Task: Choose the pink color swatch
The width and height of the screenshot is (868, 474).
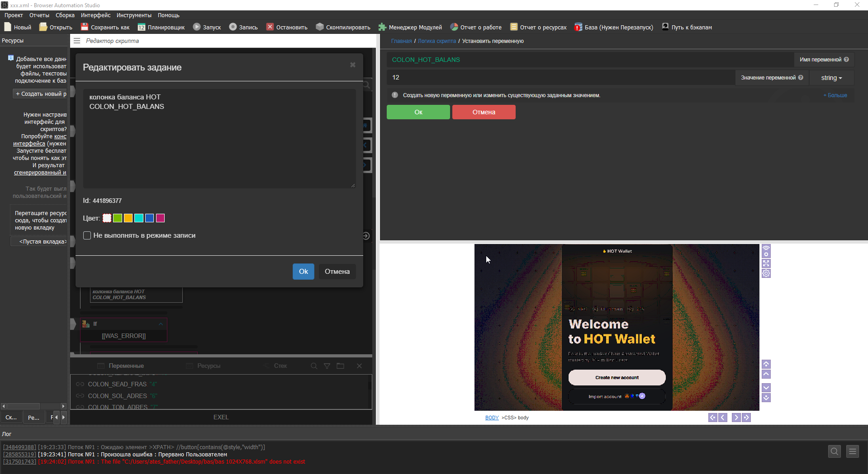Action: tap(160, 218)
